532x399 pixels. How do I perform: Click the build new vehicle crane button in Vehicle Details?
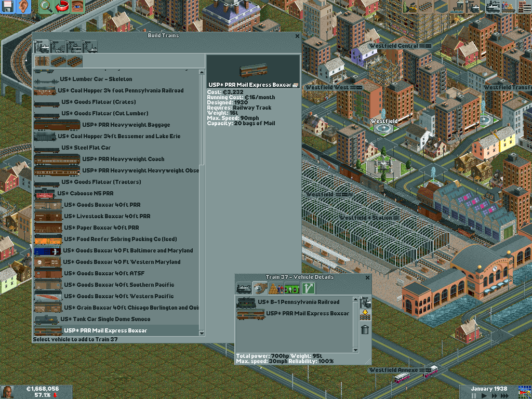point(365,302)
